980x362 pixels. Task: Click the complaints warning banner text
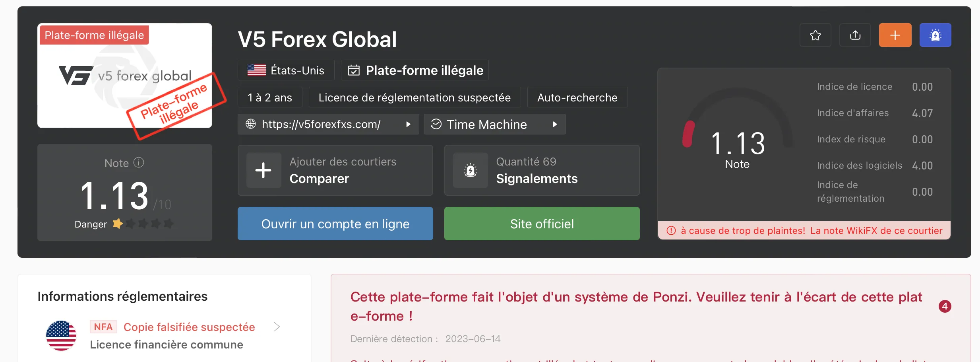pos(812,231)
